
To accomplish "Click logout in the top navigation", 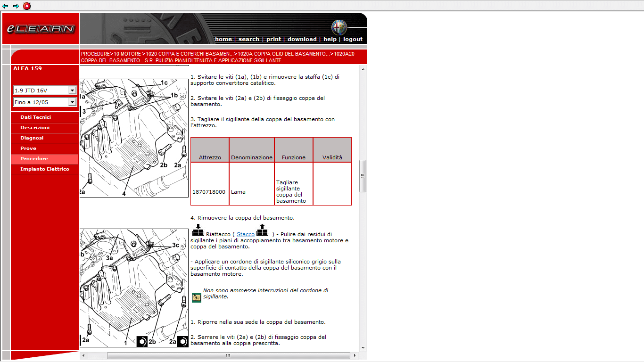I will (353, 39).
